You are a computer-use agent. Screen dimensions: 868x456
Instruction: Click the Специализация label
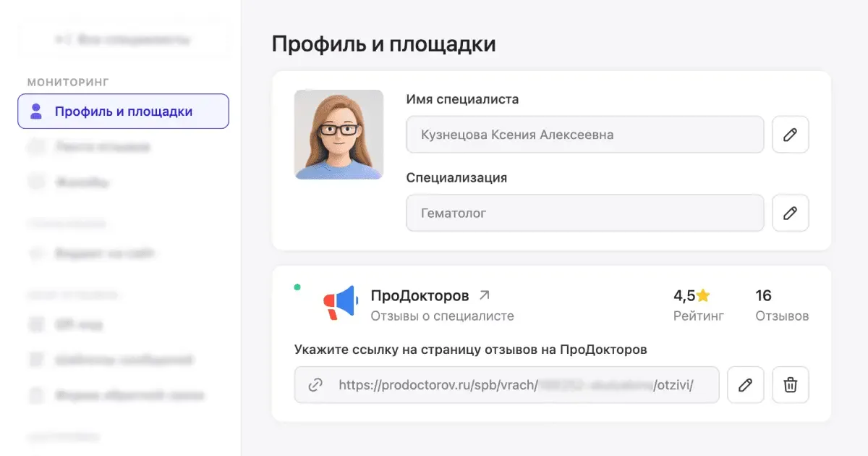[x=456, y=177]
